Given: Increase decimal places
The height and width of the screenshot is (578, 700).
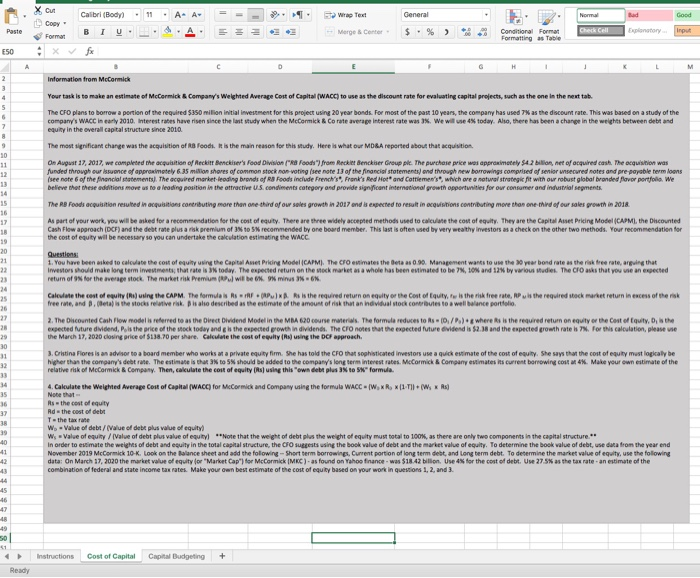Looking at the screenshot, I should point(466,32).
